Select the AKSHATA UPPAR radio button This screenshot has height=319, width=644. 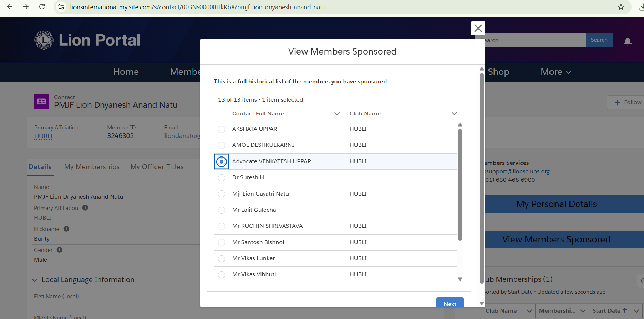(x=222, y=129)
